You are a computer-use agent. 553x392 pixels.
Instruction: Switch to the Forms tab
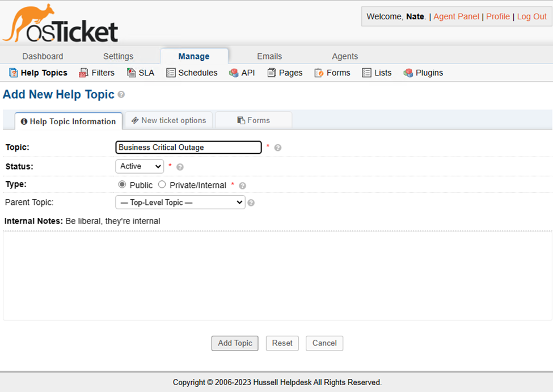[x=253, y=120]
